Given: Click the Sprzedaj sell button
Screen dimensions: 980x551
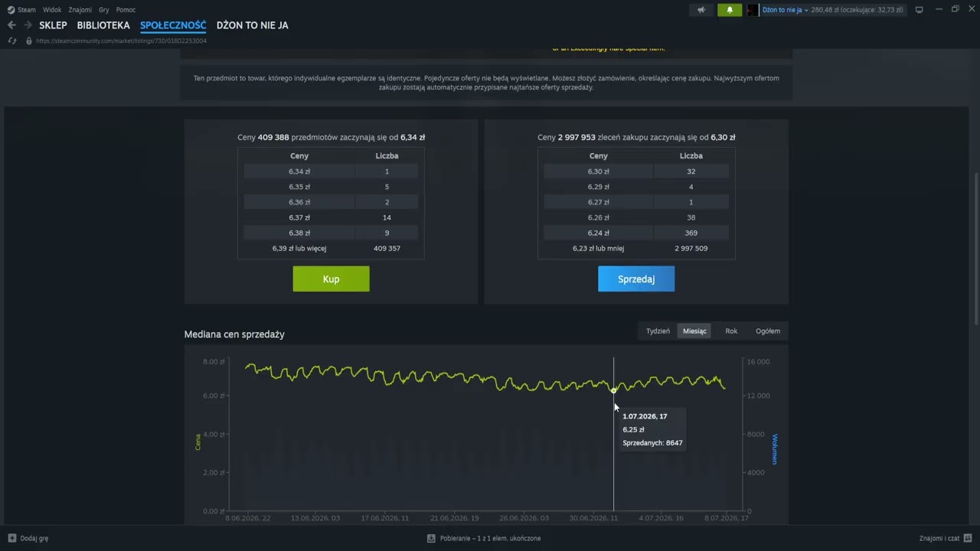Looking at the screenshot, I should click(636, 279).
